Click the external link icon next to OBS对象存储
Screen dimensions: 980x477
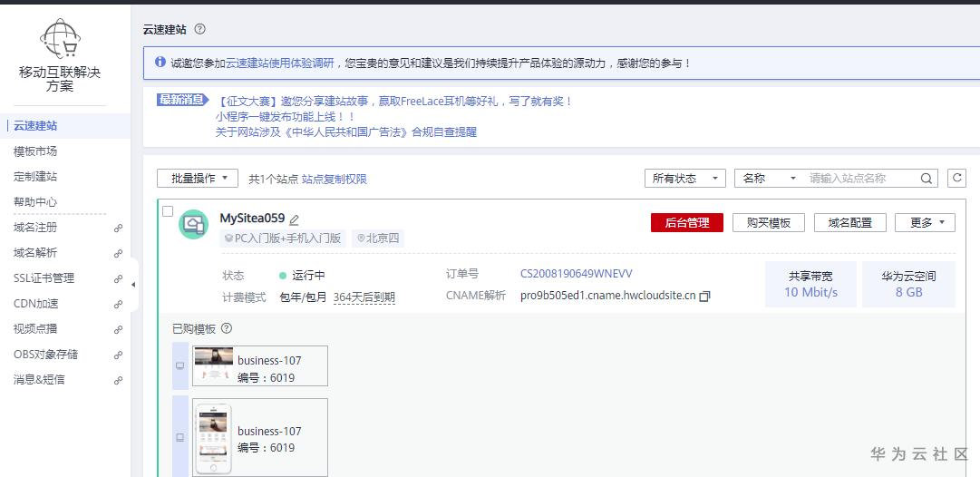pos(118,355)
